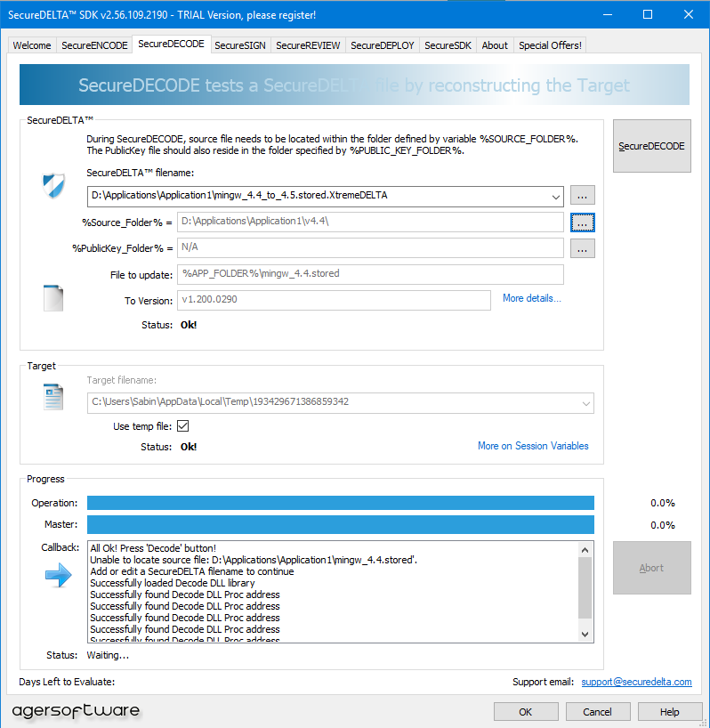Browse for the Source_Folder path
This screenshot has height=728, width=710.
pyautogui.click(x=583, y=222)
